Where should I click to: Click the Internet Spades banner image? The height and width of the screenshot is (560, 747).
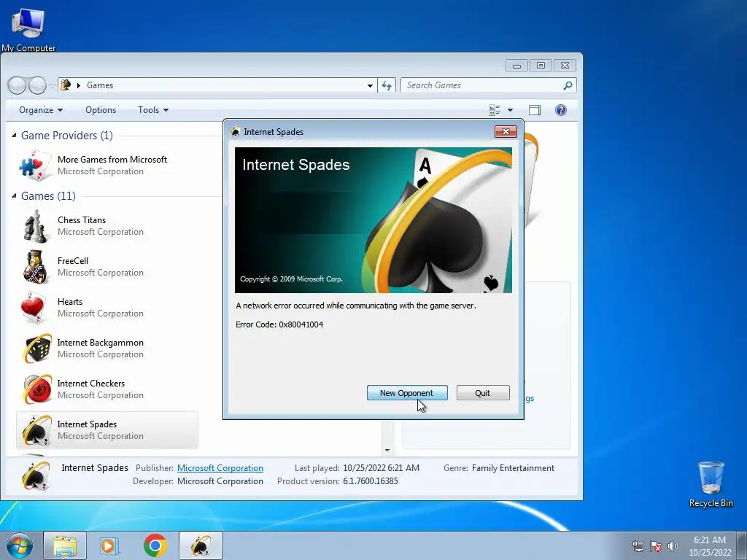373,220
